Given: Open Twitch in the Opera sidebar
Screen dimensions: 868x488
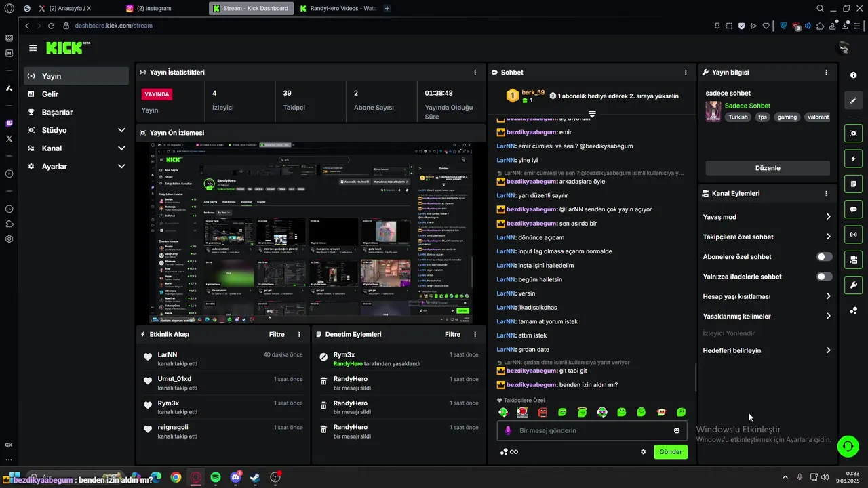Looking at the screenshot, I should tap(9, 123).
